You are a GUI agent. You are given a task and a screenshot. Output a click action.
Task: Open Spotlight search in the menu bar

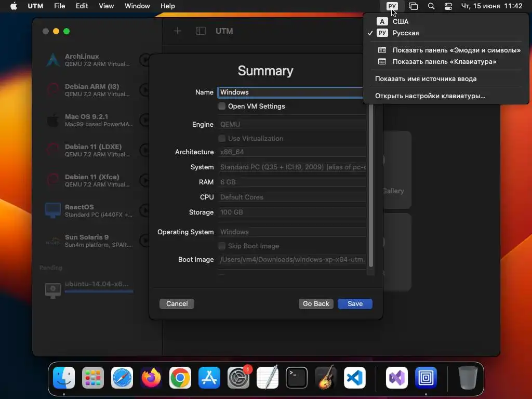pyautogui.click(x=431, y=6)
